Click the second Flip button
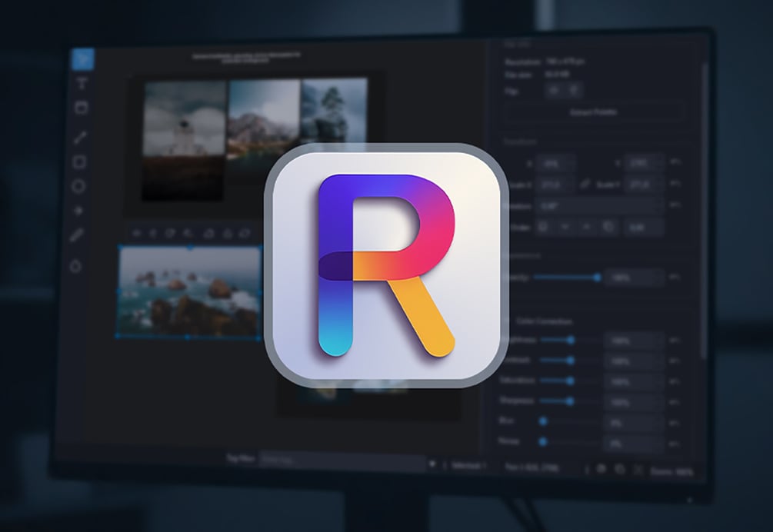This screenshot has width=773, height=532. point(573,91)
